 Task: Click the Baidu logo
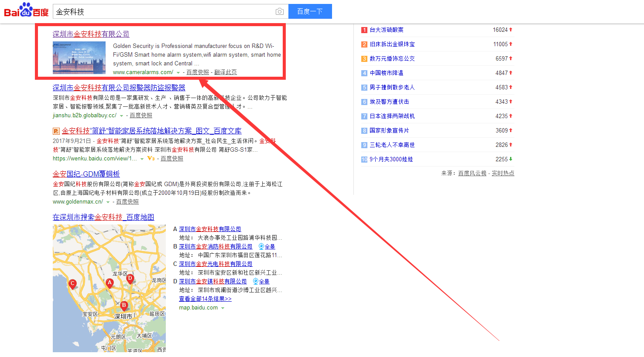(26, 10)
